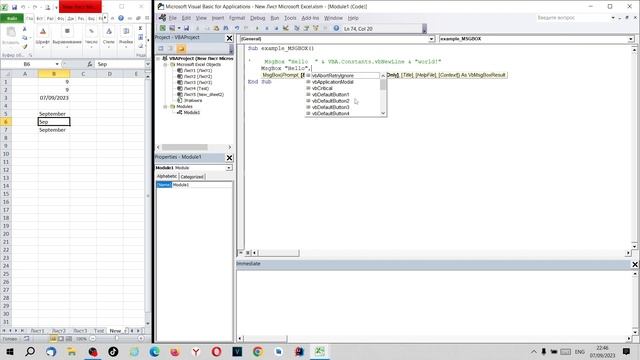Toggle Folders icon in Project panel
640x360 pixels.
tap(181, 49)
